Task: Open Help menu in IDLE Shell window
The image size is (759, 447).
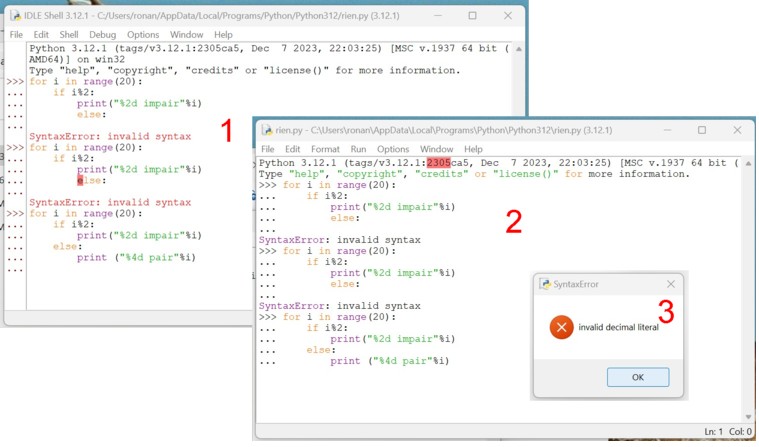Action: point(223,35)
